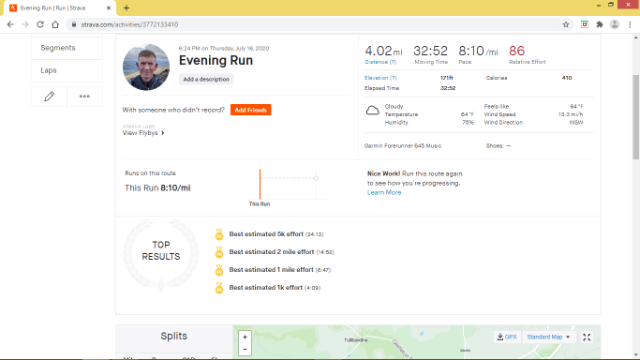This screenshot has height=360, width=640.
Task: Open the Segments sidebar item
Action: (67, 48)
